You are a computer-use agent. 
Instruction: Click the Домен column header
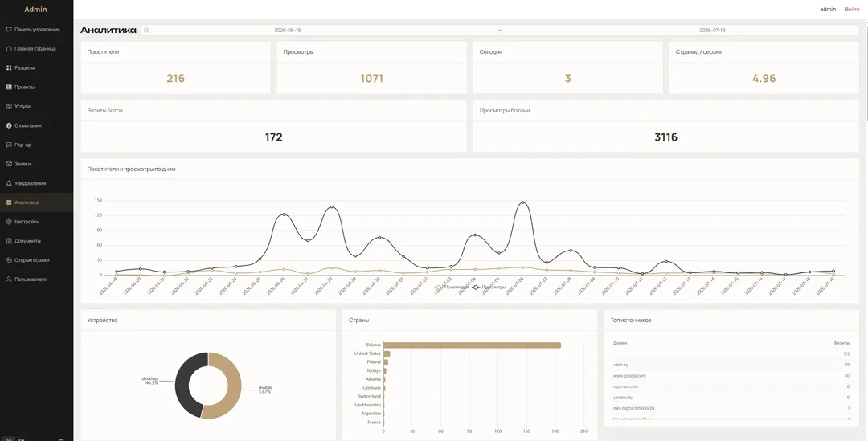[620, 343]
